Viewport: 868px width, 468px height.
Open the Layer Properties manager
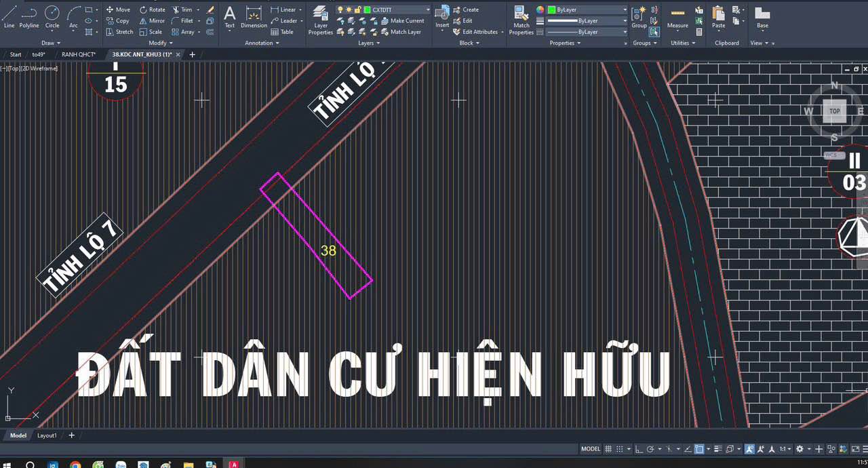320,20
